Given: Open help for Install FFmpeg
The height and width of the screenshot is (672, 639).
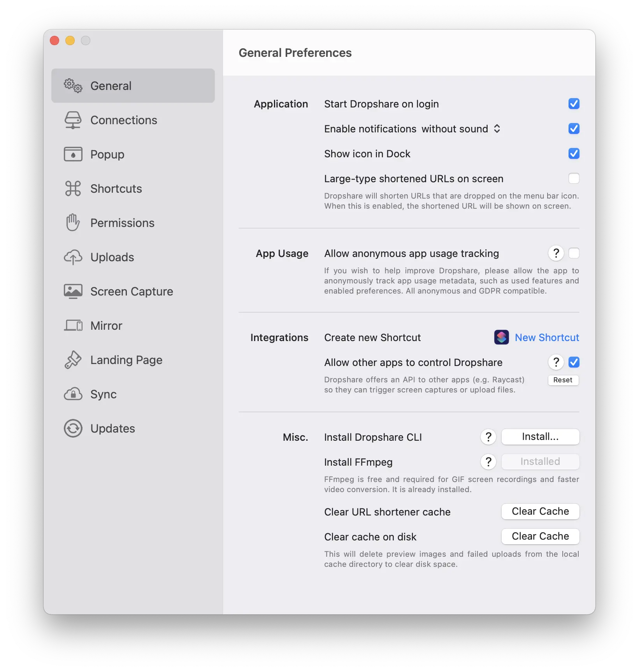Looking at the screenshot, I should click(488, 462).
